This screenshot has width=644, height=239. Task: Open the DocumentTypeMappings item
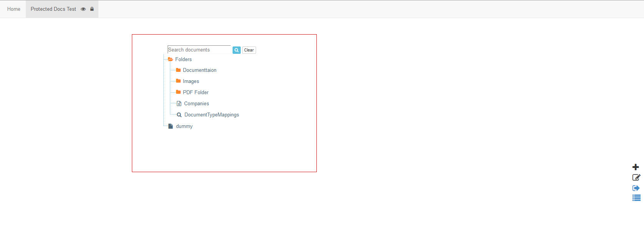click(211, 115)
